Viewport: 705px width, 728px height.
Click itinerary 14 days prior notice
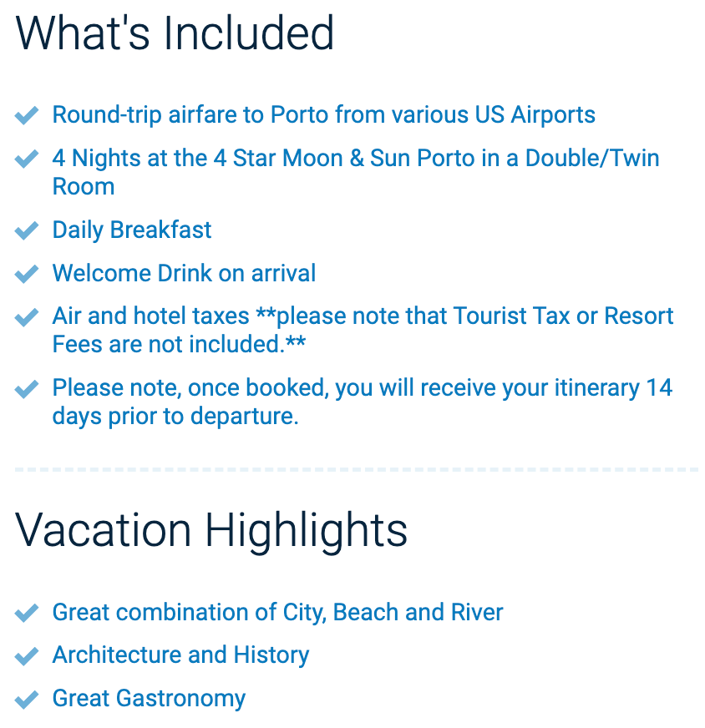[363, 402]
